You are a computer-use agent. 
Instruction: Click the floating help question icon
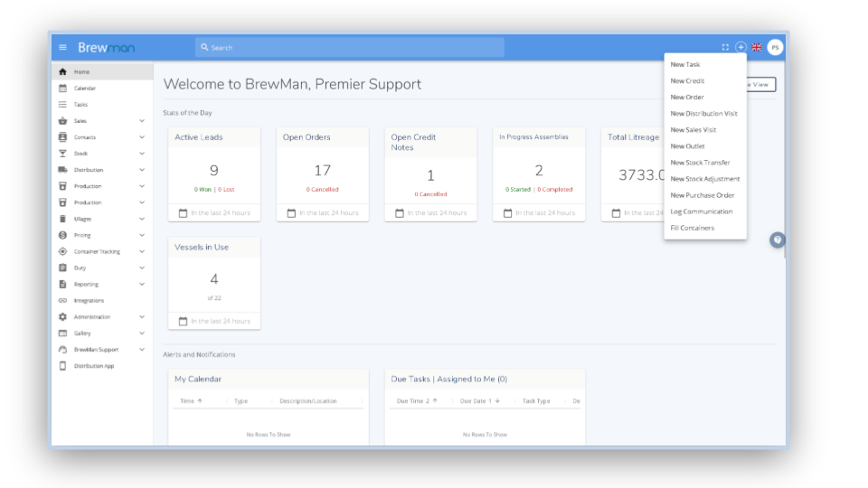(778, 240)
